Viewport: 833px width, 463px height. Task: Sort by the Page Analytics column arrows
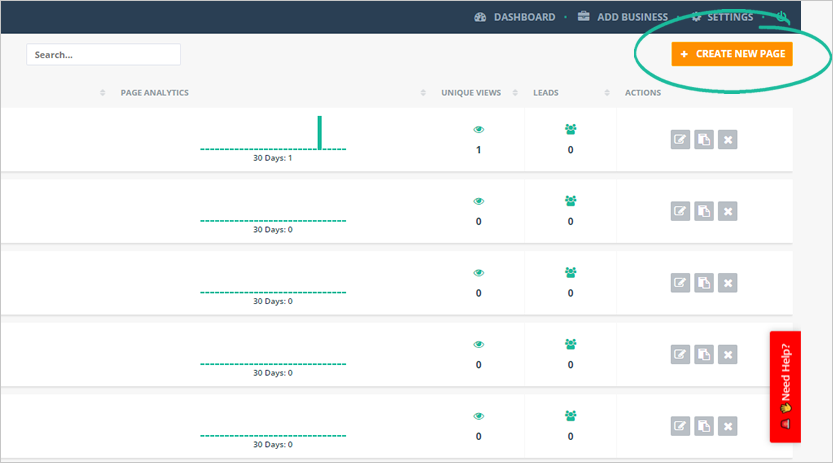pyautogui.click(x=425, y=93)
